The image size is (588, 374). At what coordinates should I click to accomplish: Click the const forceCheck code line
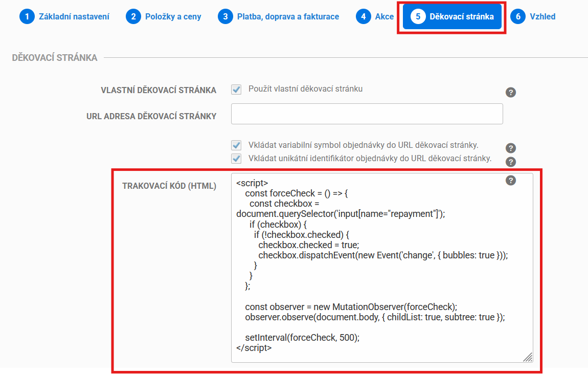point(296,193)
